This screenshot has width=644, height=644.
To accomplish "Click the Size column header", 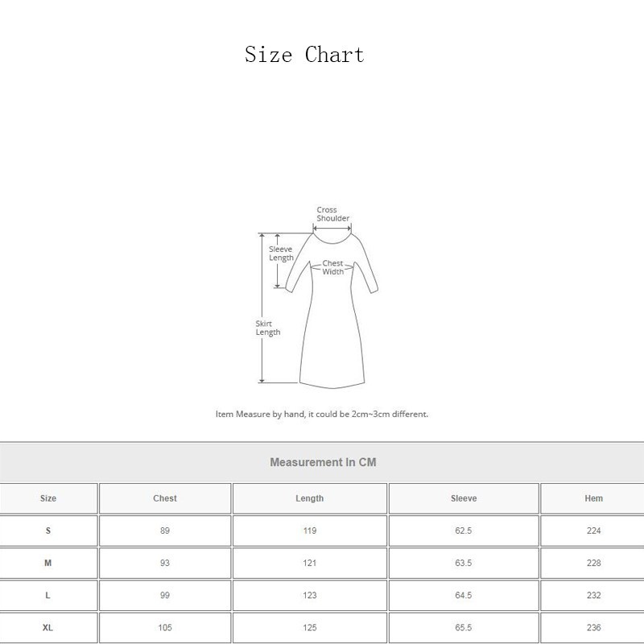I will (47, 498).
